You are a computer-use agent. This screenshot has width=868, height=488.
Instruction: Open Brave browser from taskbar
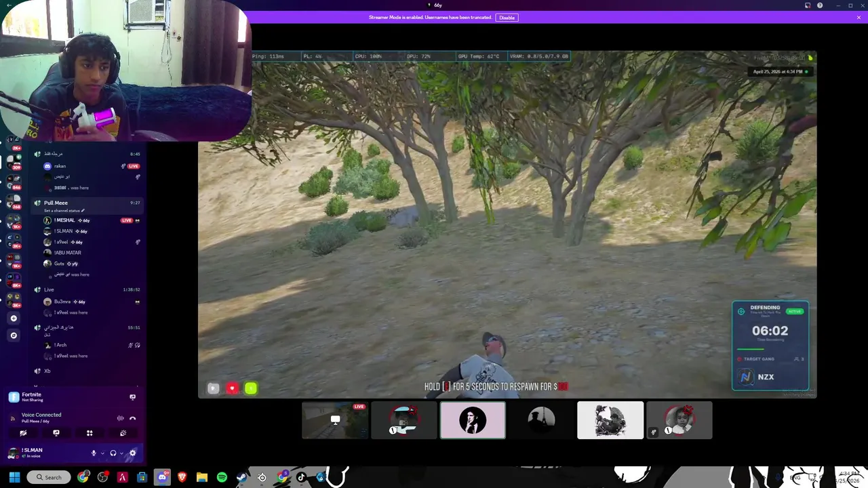pos(182,477)
